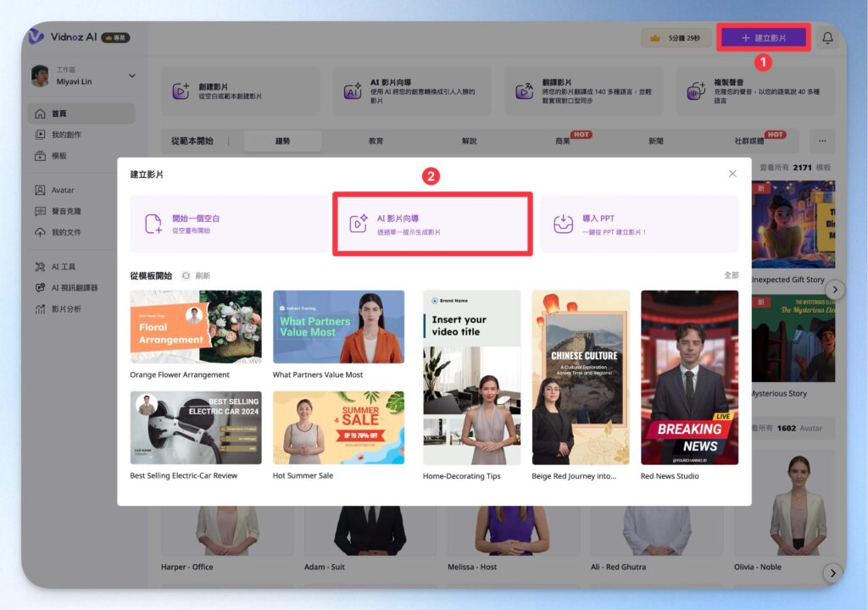Open Best Selling Electric-Car Review template
The image size is (868, 610).
(x=196, y=427)
